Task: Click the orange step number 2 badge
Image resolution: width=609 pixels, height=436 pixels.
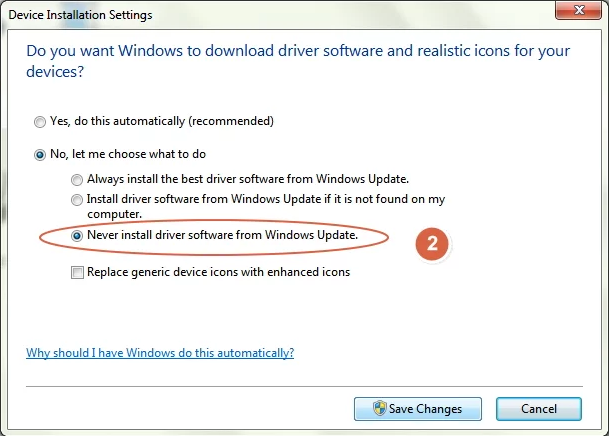Action: 432,244
